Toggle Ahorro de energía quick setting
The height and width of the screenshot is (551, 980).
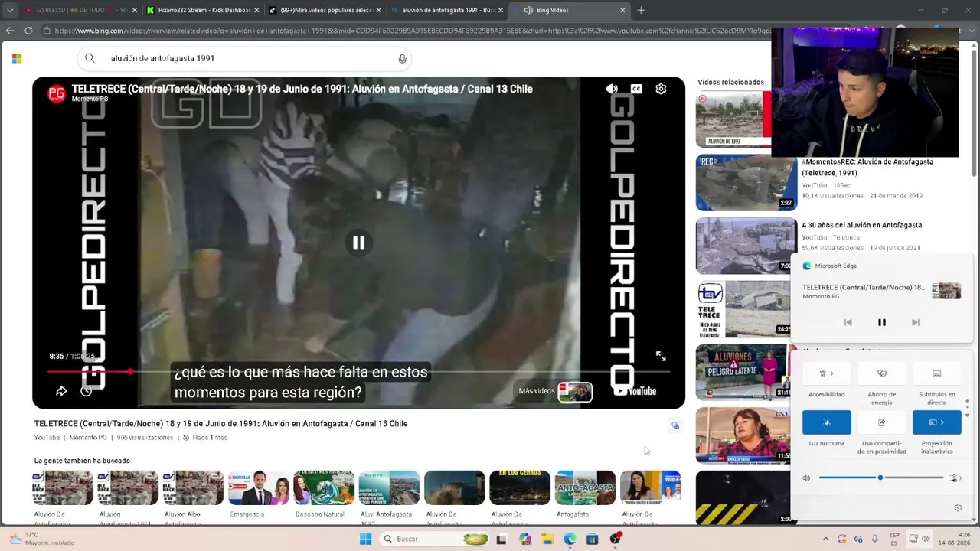point(882,373)
